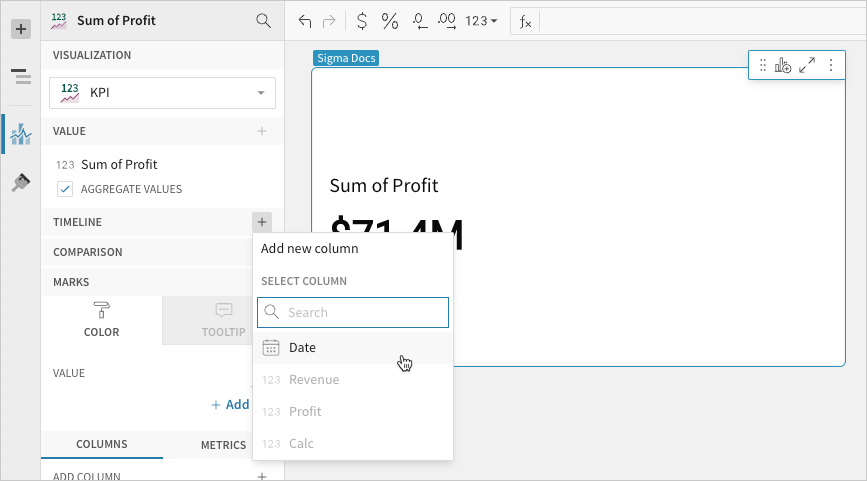Click the search magnifier beside Sum of Profit
The height and width of the screenshot is (481, 867).
click(263, 20)
